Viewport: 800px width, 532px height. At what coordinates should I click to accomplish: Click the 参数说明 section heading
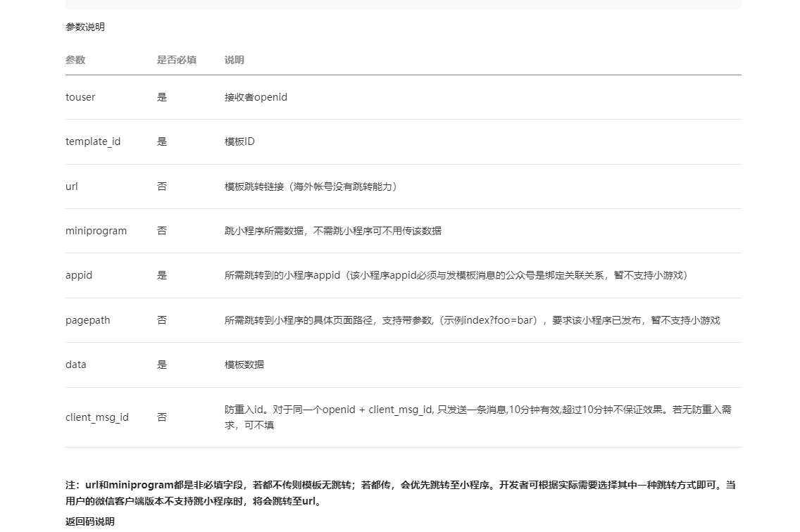click(85, 27)
